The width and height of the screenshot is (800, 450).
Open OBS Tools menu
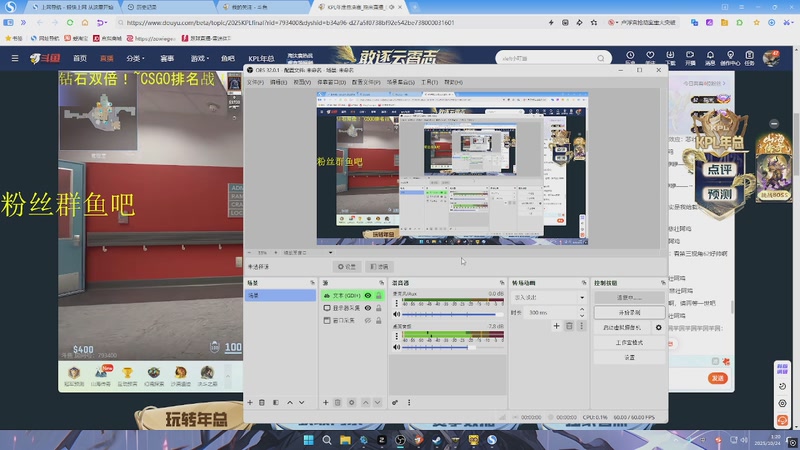click(x=430, y=82)
